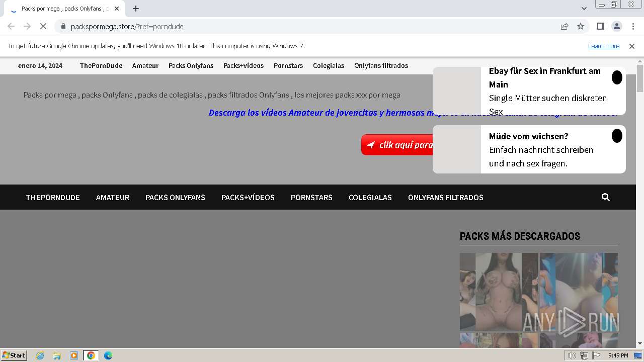Open 'Onlyfans filtrados' in the top link bar
644x362 pixels.
tap(381, 65)
